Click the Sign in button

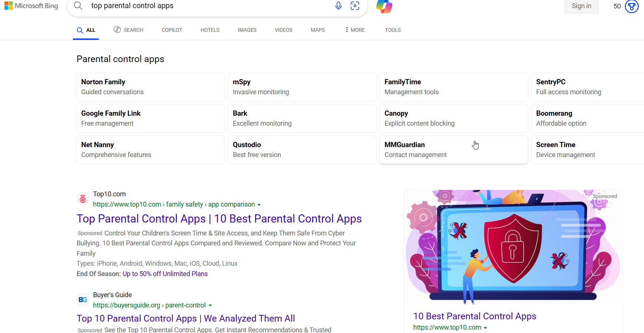pos(581,6)
